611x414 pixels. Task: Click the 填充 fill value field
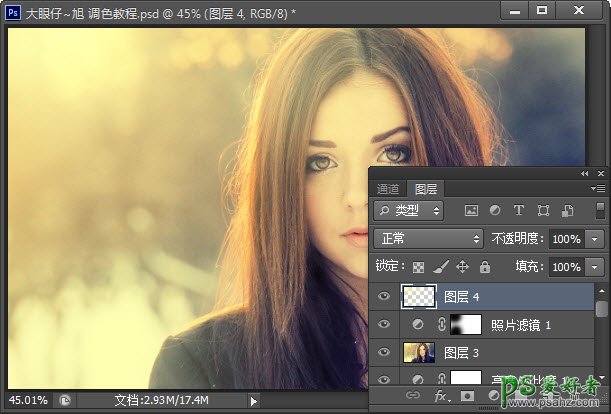pos(567,267)
